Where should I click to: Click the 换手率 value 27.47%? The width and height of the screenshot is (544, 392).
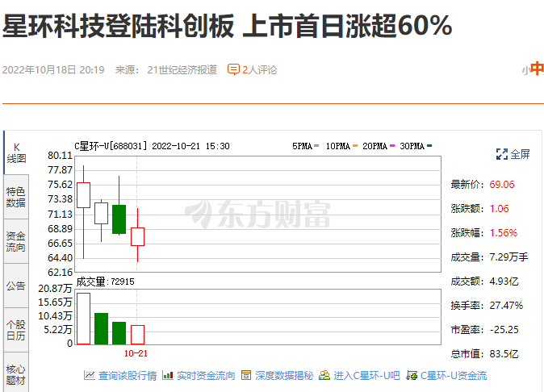506,306
